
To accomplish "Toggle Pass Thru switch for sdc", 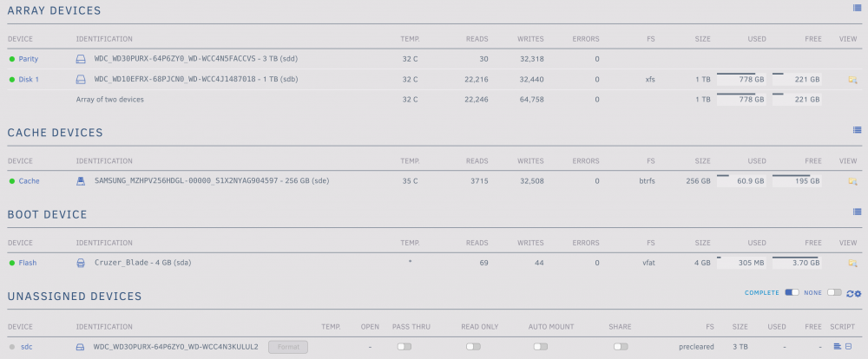I will (404, 347).
